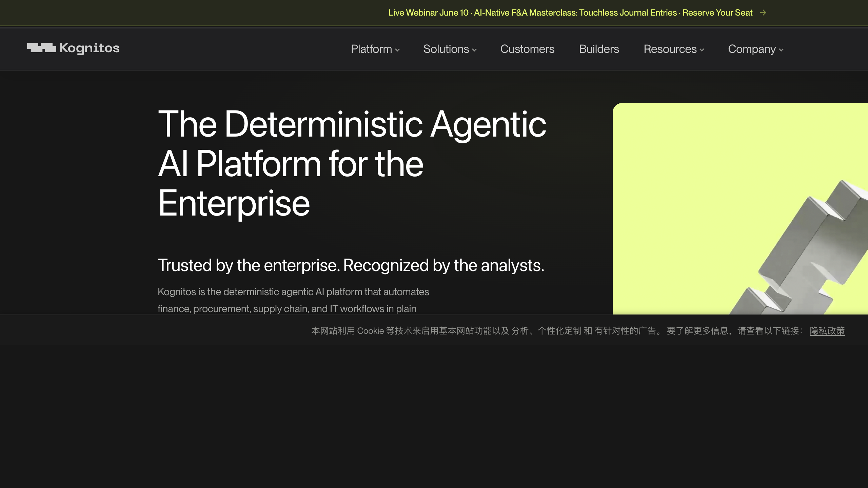Click the Trusted by the enterprise subheading
This screenshot has width=868, height=488.
pyautogui.click(x=351, y=265)
